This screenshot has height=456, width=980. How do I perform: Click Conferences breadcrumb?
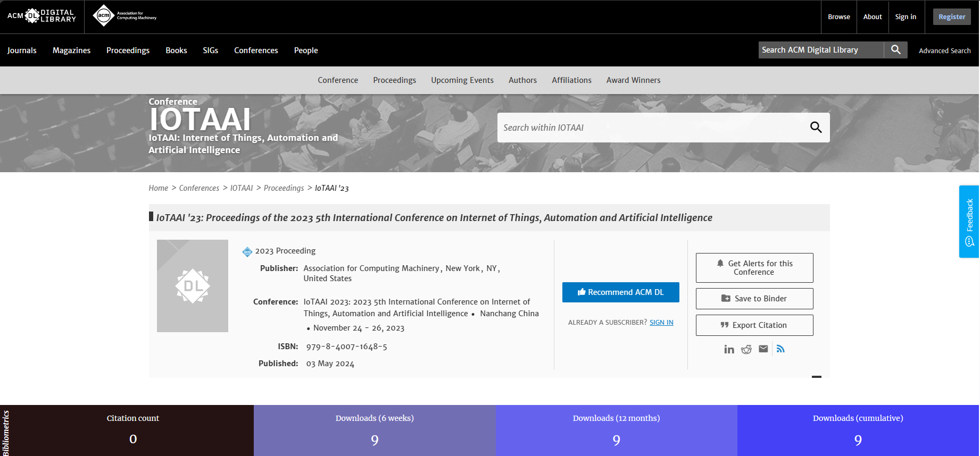[199, 188]
